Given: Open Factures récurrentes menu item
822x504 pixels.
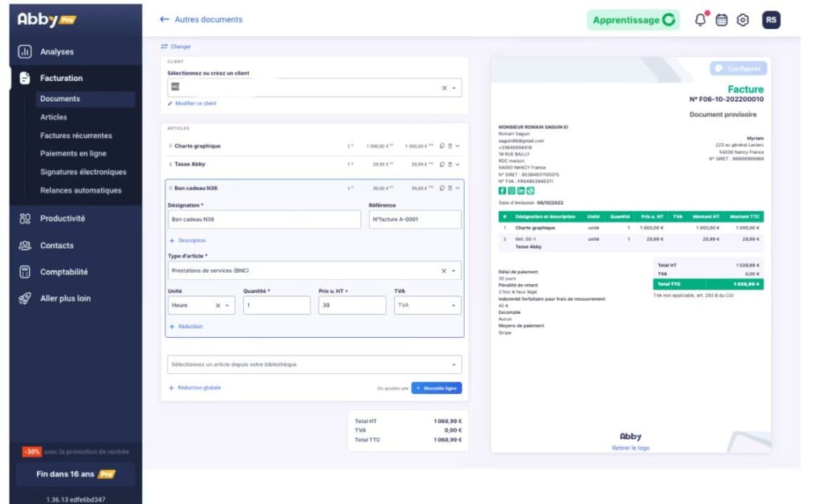Looking at the screenshot, I should coord(76,136).
